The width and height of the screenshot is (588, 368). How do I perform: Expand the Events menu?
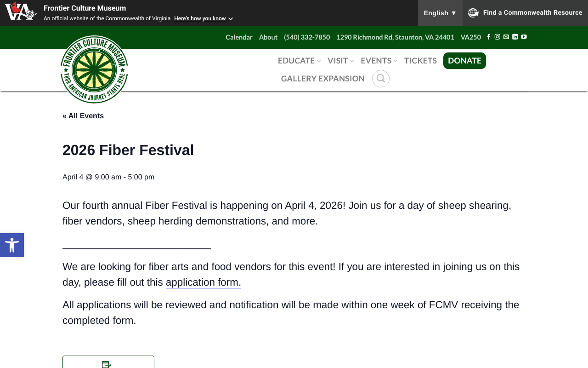point(379,61)
